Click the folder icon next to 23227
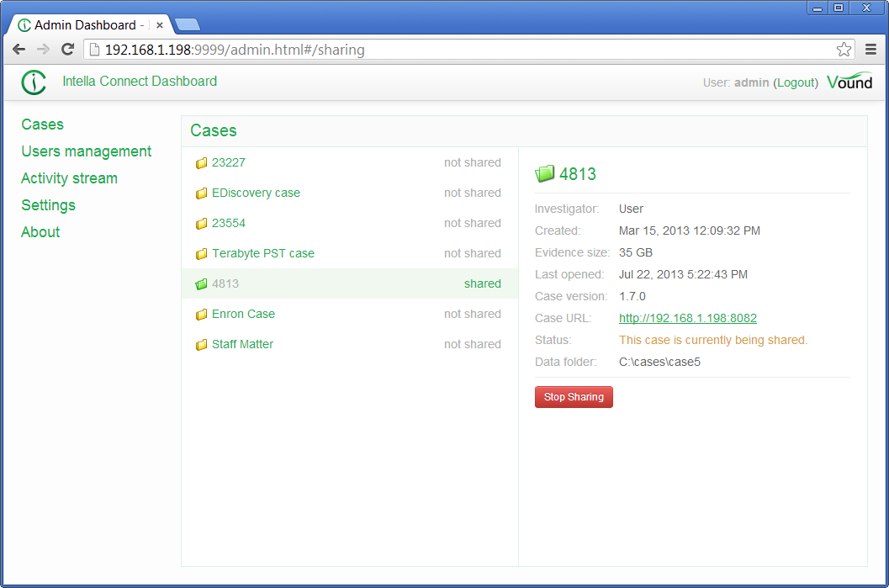 [x=201, y=162]
